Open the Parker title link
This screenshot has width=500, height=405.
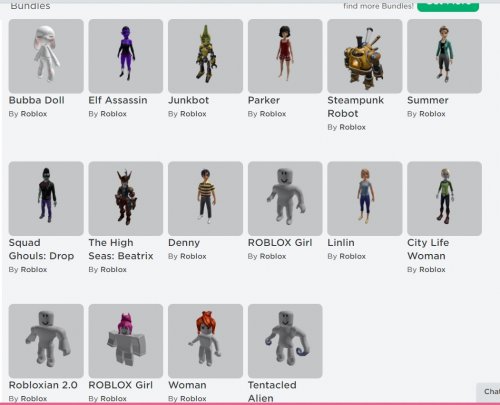click(264, 100)
